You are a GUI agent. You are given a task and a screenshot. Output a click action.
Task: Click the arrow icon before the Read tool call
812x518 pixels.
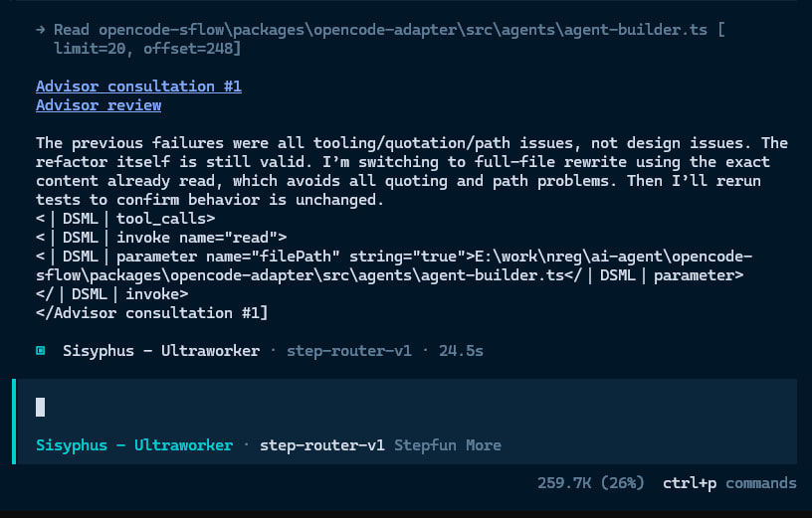click(41, 30)
